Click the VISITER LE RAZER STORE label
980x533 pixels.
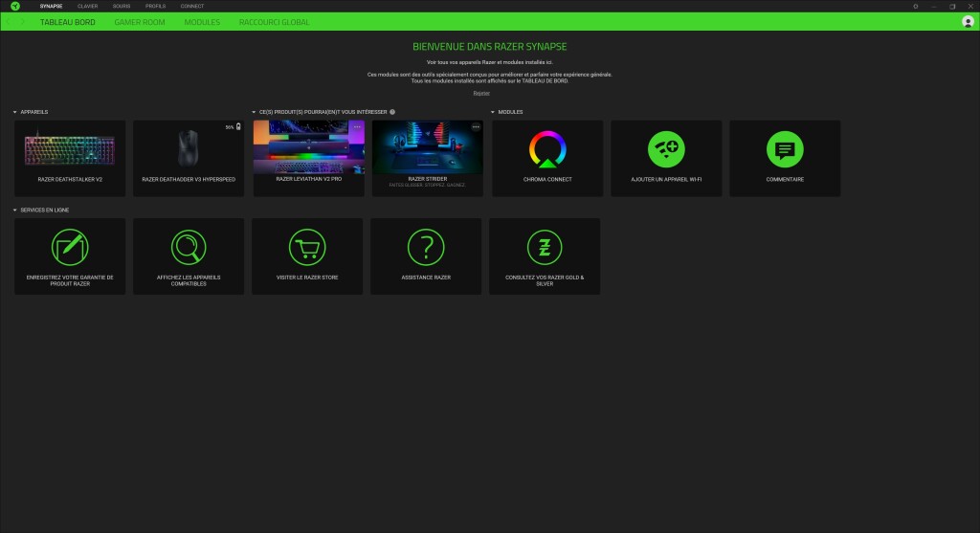[x=307, y=278]
